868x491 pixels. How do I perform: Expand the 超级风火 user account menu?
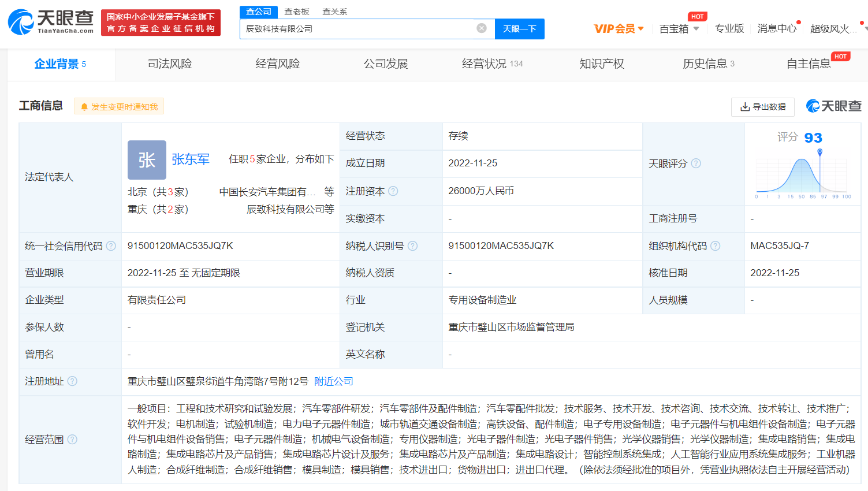click(x=835, y=28)
